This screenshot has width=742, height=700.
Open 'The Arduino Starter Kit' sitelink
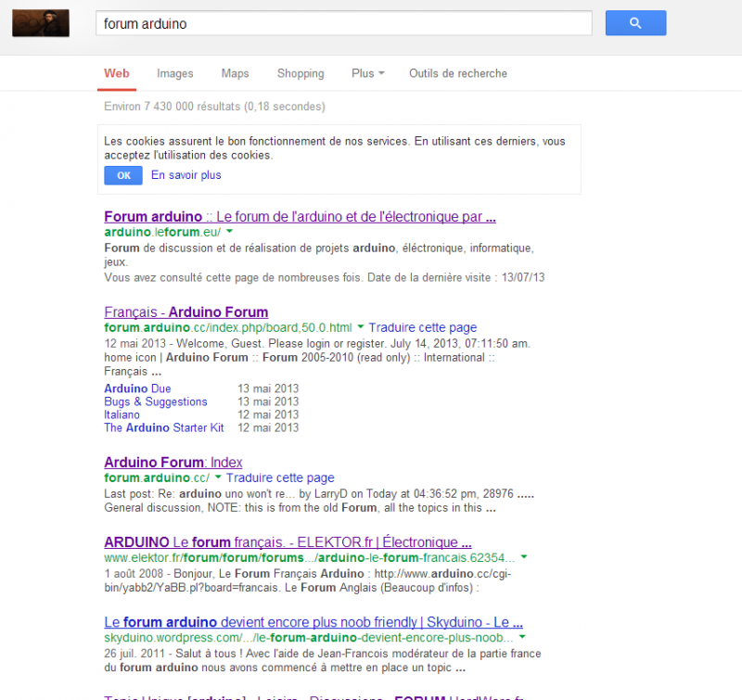pos(164,427)
